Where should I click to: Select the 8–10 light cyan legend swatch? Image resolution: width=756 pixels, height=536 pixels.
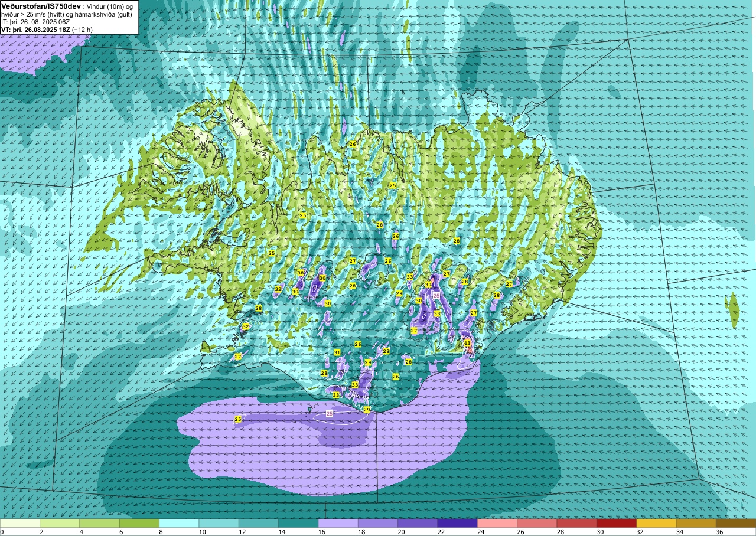coord(179,523)
